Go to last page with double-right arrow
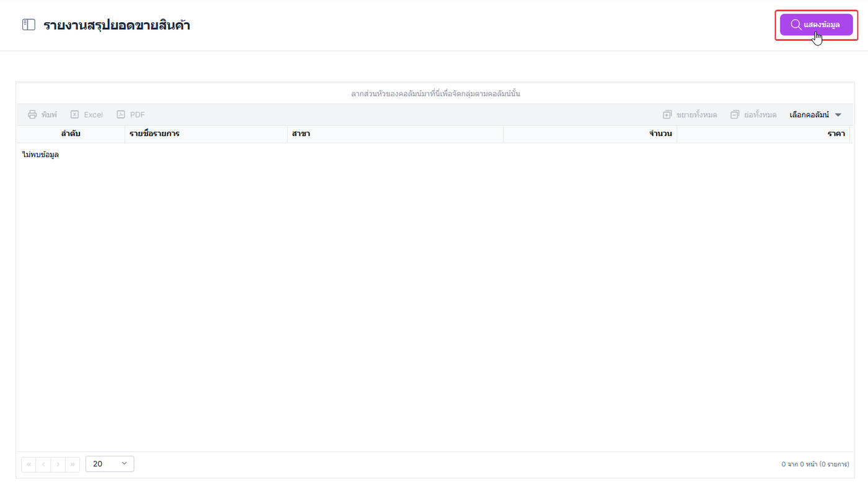Screen dimensions: 868x493 coord(73,464)
